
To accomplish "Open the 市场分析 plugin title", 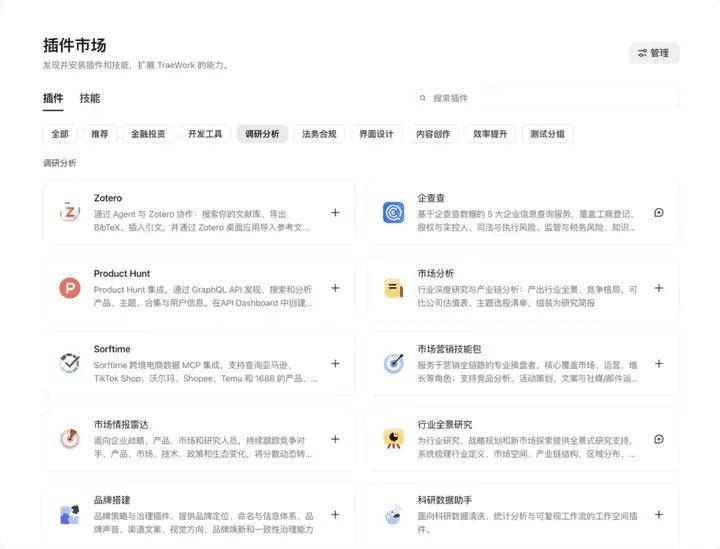I will point(436,274).
